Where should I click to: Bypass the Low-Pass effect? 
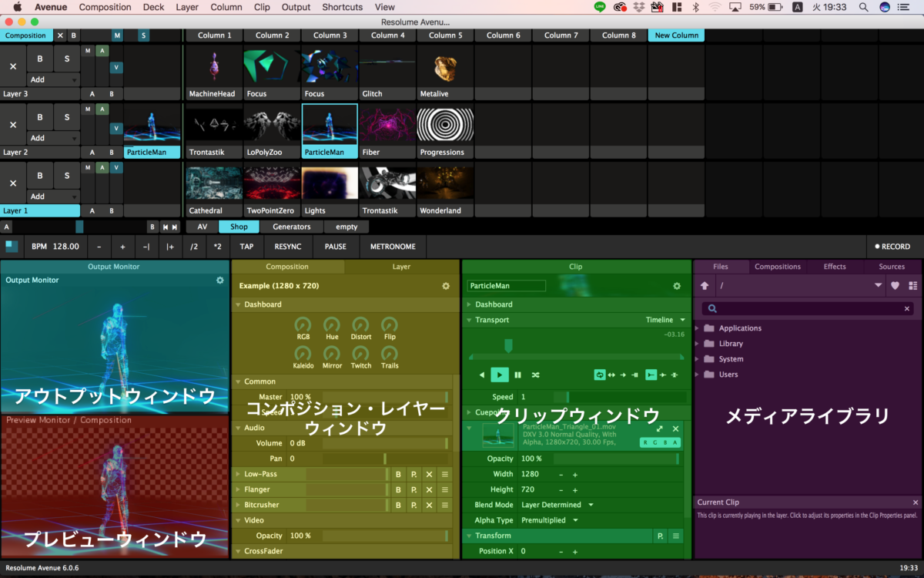coord(398,474)
